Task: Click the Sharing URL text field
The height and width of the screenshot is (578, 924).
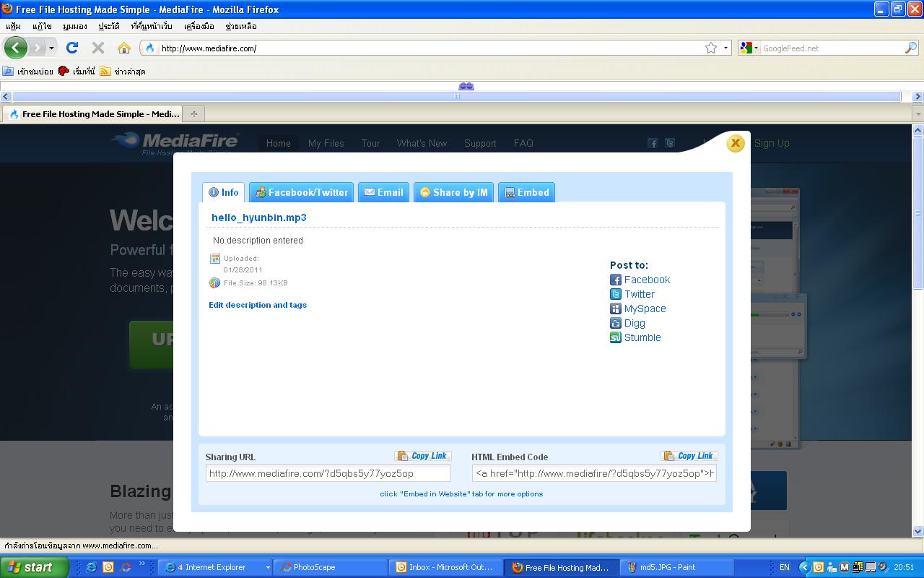Action: (328, 473)
